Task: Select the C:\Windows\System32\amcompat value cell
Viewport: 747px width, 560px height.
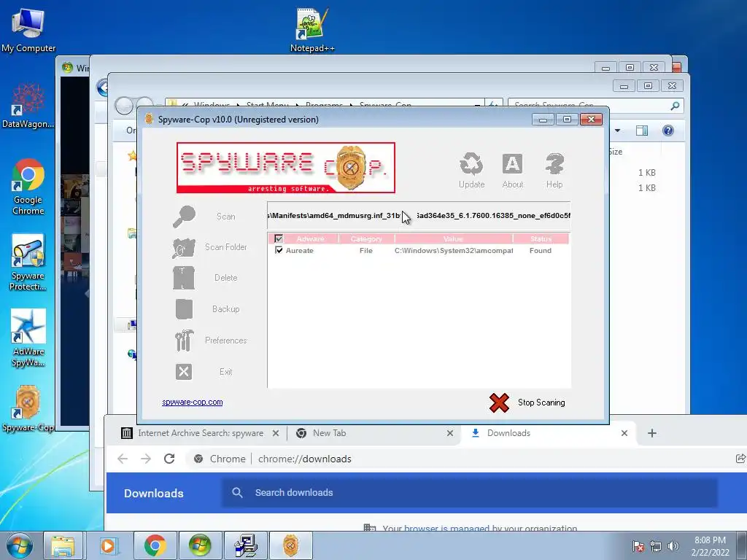Action: 454,251
